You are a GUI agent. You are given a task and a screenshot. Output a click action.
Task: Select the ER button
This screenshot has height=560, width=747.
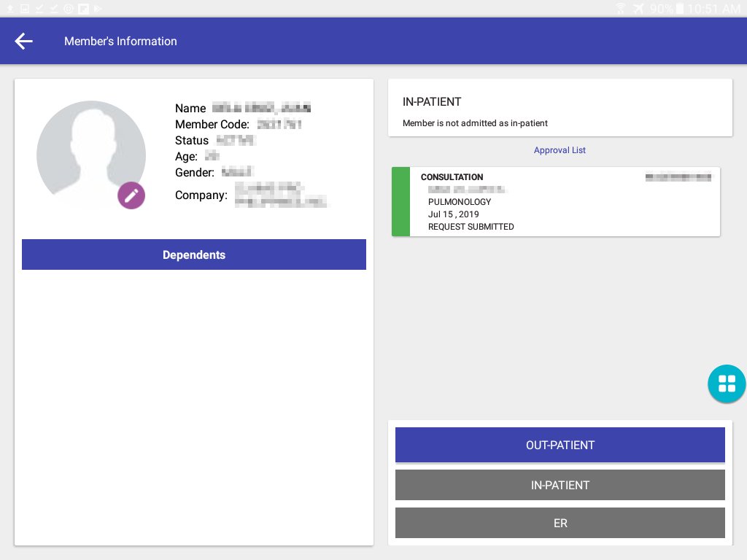pos(560,523)
